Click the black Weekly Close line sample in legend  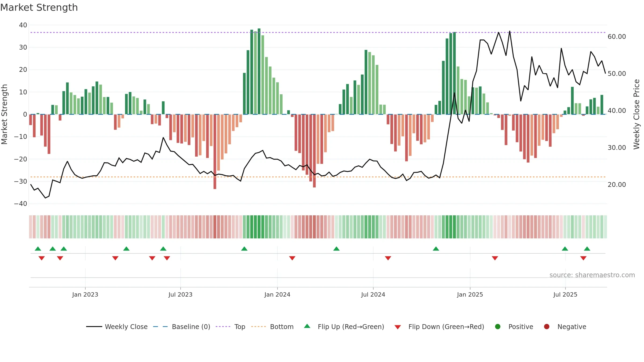(x=94, y=327)
